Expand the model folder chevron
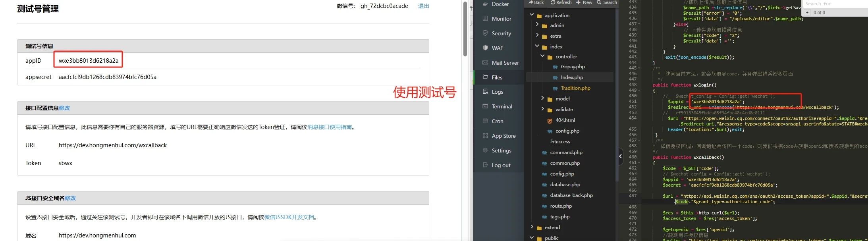The height and width of the screenshot is (241, 868). 543,98
